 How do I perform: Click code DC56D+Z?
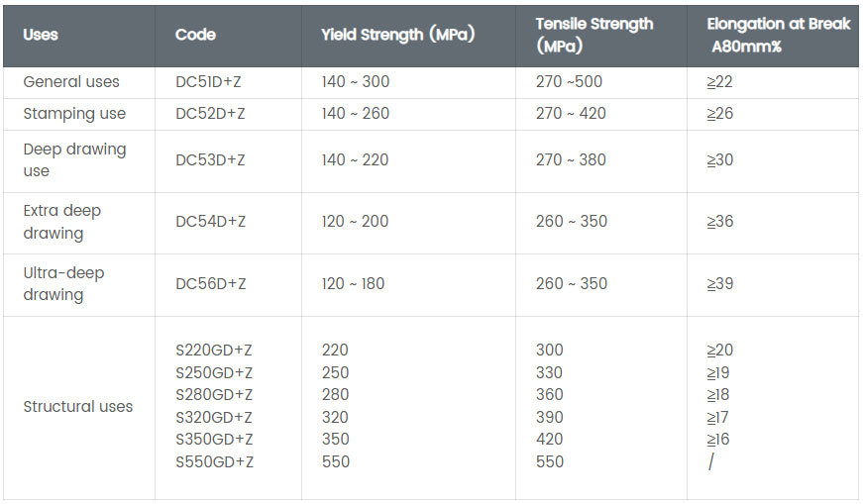[x=210, y=284]
